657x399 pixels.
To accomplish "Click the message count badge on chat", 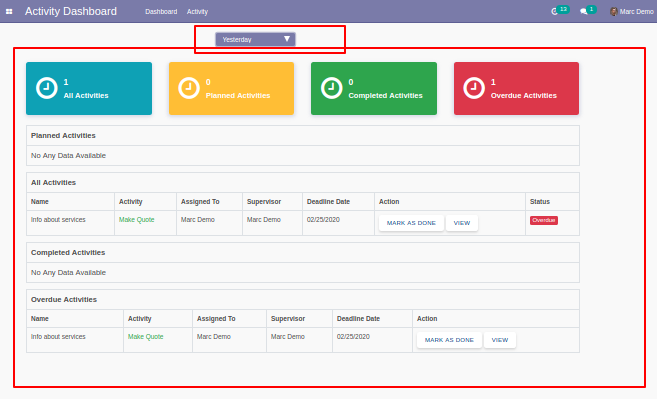I will pos(591,9).
